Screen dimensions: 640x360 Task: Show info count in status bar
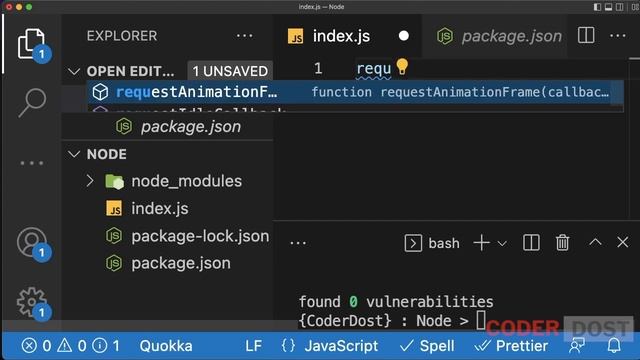click(106, 346)
